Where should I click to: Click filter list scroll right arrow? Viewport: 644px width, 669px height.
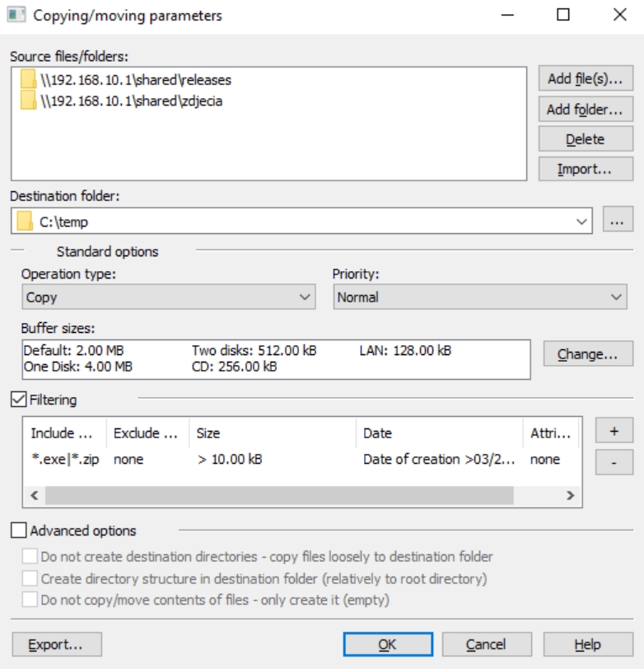(570, 495)
